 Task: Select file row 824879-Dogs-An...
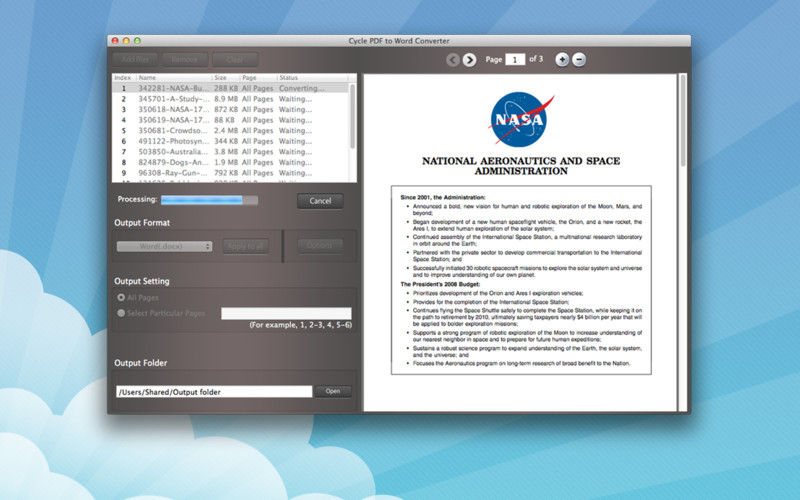click(x=231, y=162)
